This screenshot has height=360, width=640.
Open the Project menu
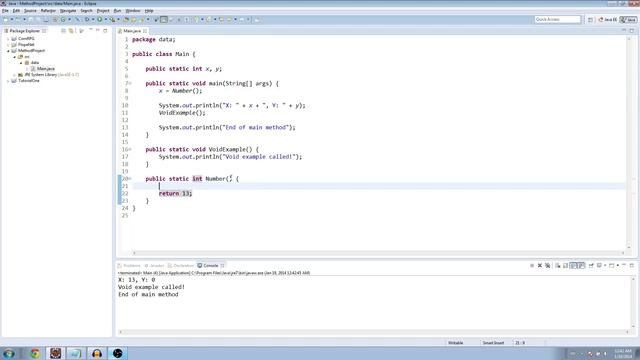coord(103,11)
